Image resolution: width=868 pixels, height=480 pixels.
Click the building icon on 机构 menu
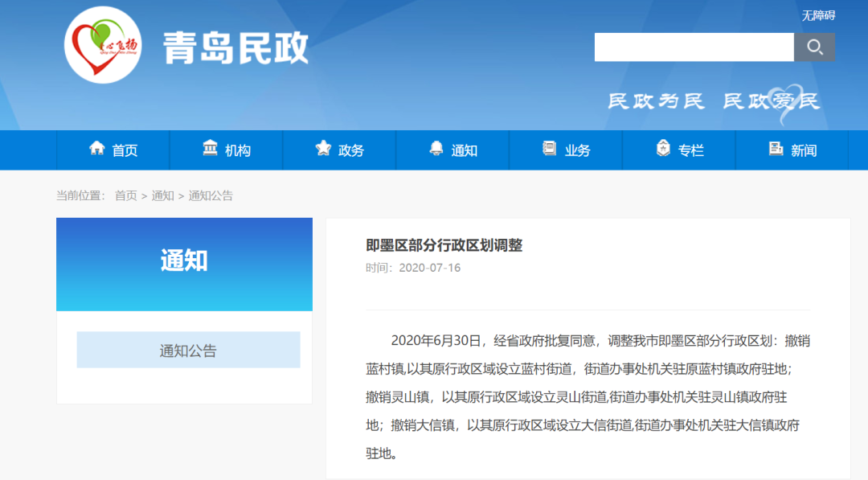pyautogui.click(x=211, y=149)
